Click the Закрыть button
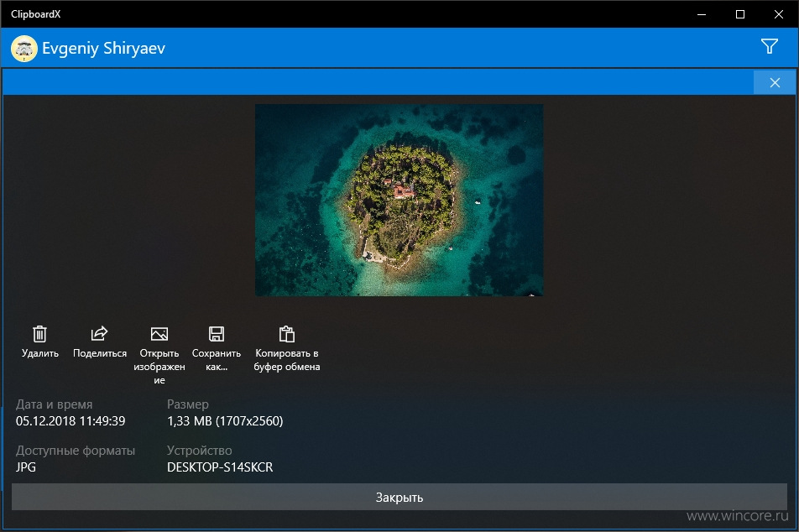Viewport: 799px width, 532px height. (x=399, y=498)
